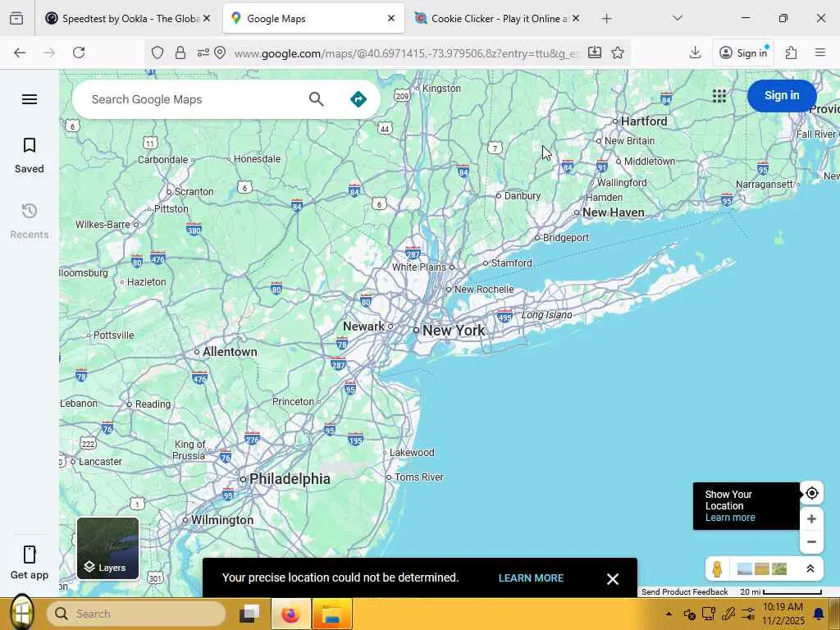Select the Street View pegman

[717, 568]
